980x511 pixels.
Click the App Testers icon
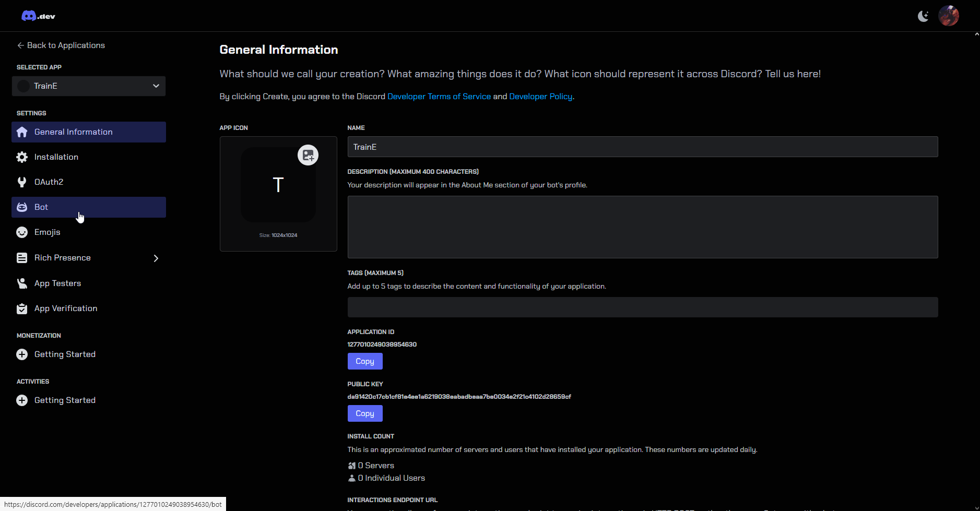pyautogui.click(x=22, y=283)
